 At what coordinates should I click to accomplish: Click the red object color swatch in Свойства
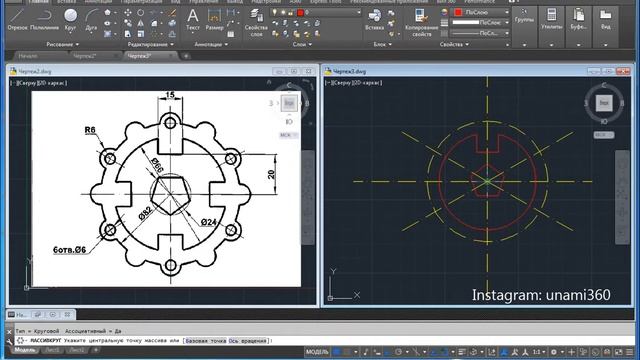(x=458, y=13)
